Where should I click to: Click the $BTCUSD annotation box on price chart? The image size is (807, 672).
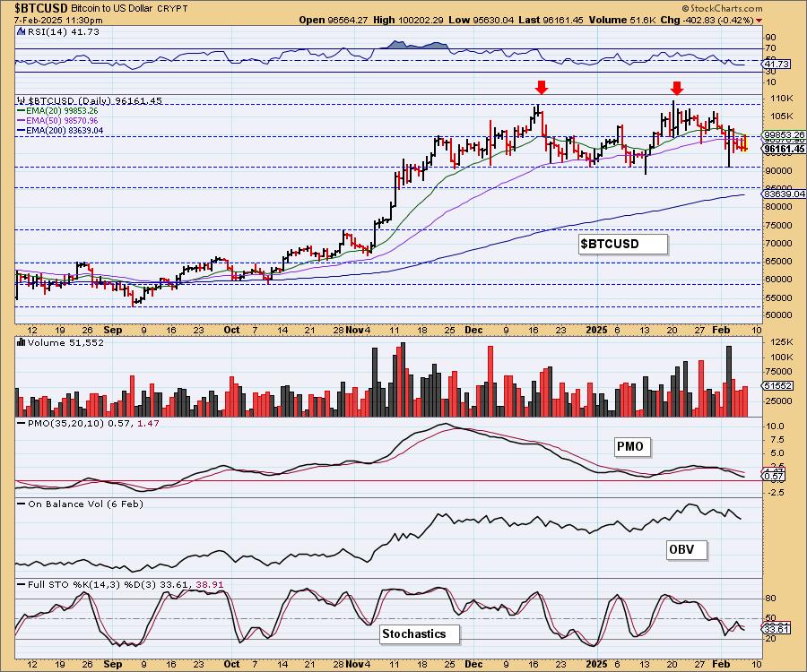tap(623, 244)
